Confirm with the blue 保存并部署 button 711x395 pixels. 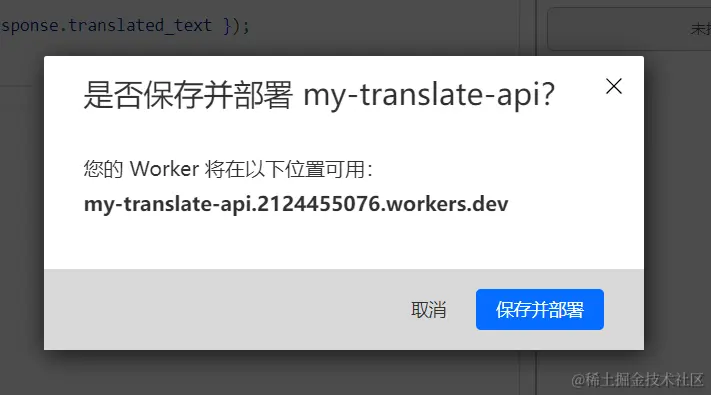pos(540,309)
